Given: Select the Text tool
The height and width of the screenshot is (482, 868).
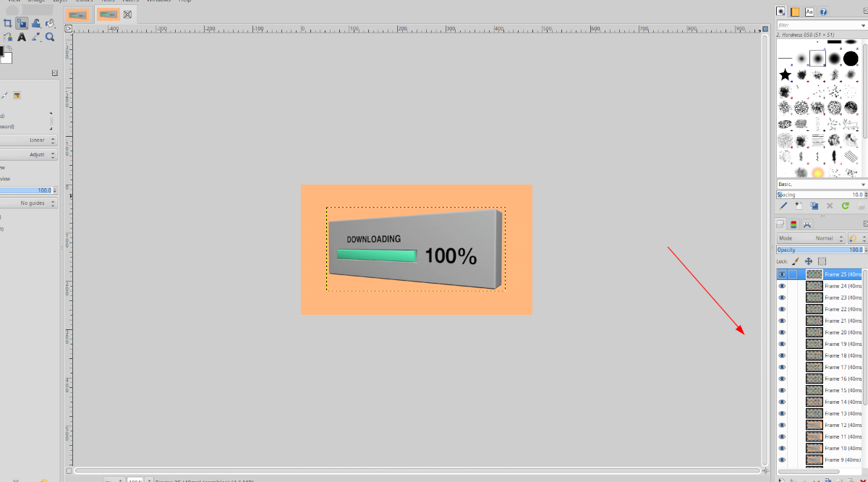Looking at the screenshot, I should coord(22,37).
